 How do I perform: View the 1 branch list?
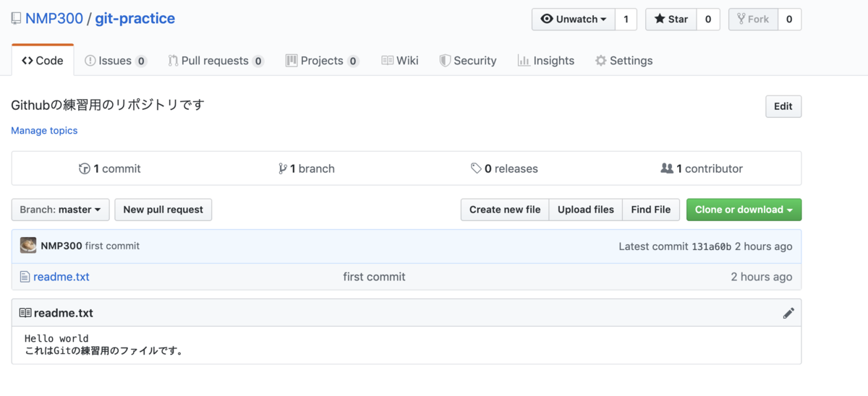coord(307,168)
